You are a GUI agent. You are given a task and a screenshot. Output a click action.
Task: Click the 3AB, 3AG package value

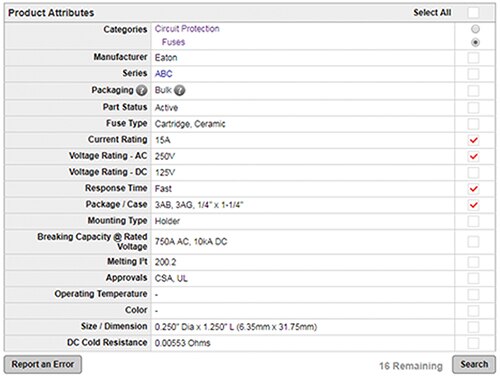(x=199, y=205)
